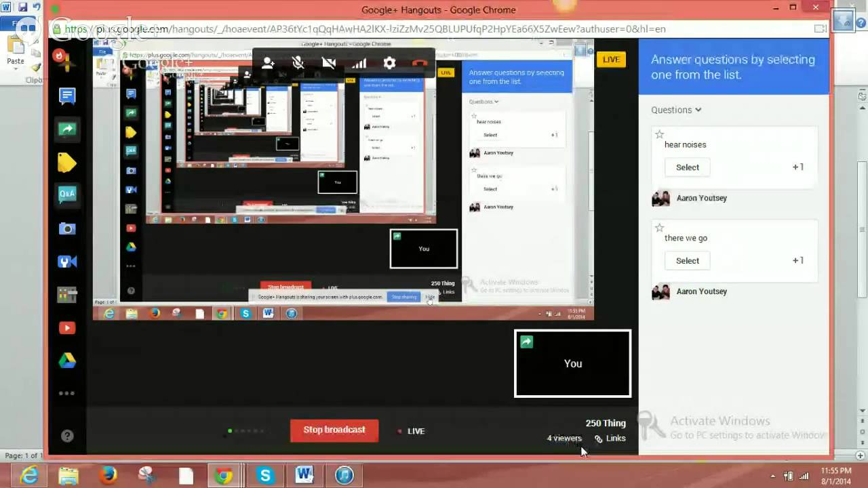Open Internet Explorer from the taskbar
868x488 pixels.
tap(29, 476)
